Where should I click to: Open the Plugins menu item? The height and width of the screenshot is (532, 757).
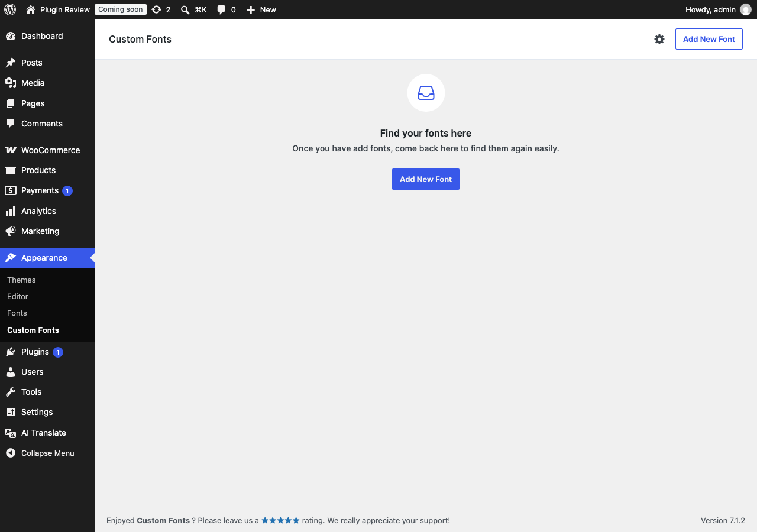(x=47, y=352)
